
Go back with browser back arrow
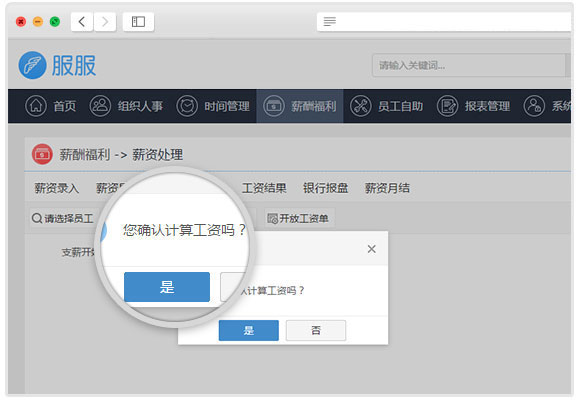click(x=82, y=21)
